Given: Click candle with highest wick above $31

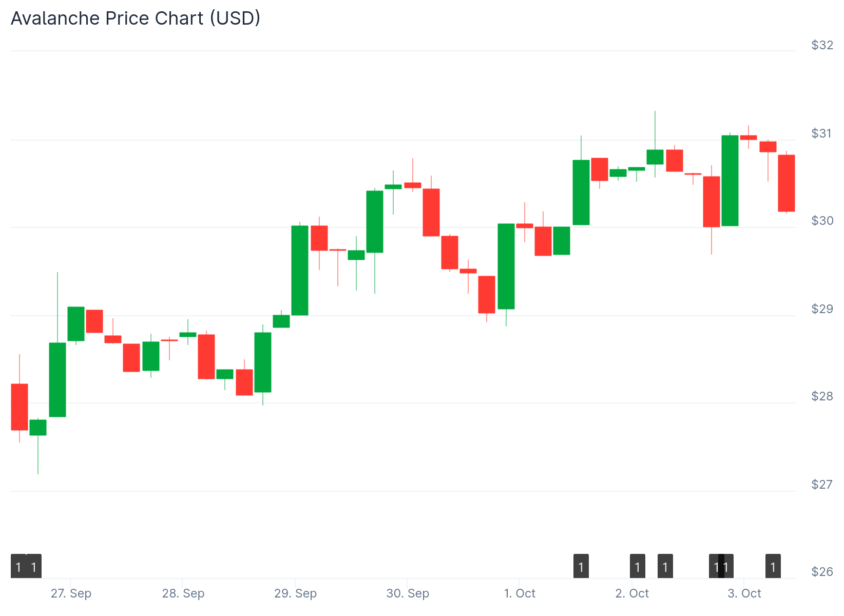Looking at the screenshot, I should (655, 157).
